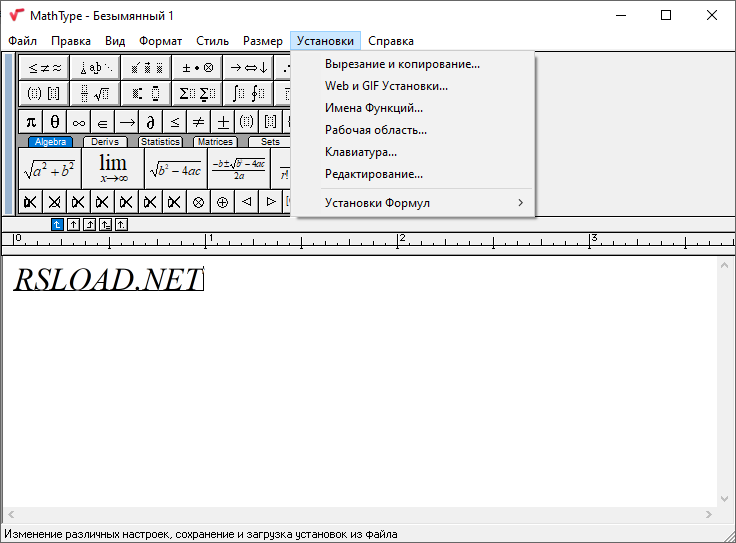Insert the partial derivative symbol
The image size is (736, 543).
[x=151, y=122]
